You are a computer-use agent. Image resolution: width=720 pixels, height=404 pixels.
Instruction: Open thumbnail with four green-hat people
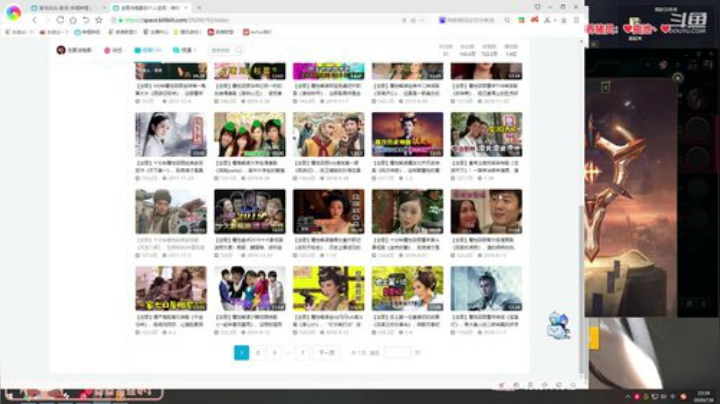click(x=250, y=135)
